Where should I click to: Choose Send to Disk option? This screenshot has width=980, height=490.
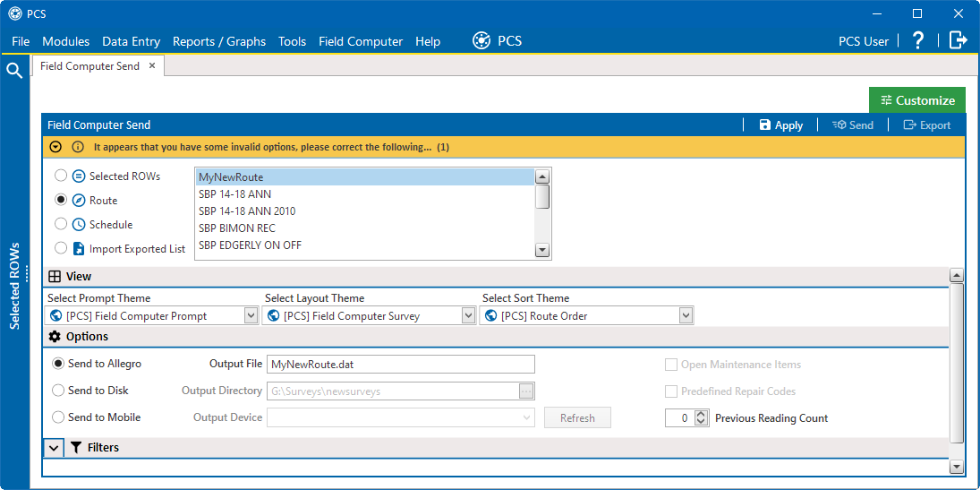(58, 391)
